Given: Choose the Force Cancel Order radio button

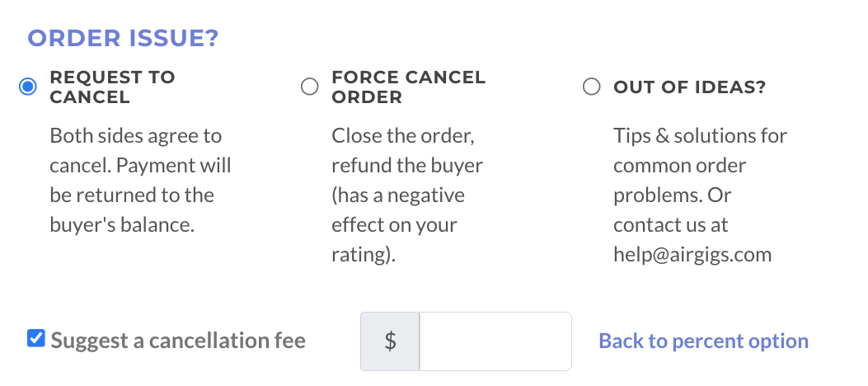Looking at the screenshot, I should coord(310,87).
